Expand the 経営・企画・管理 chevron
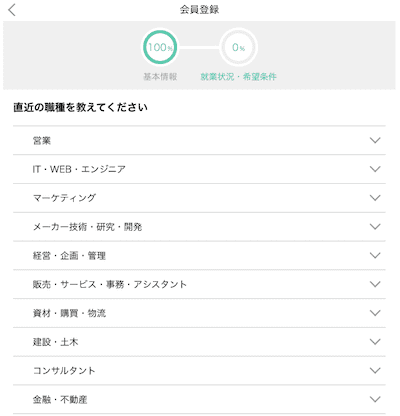 (x=375, y=255)
